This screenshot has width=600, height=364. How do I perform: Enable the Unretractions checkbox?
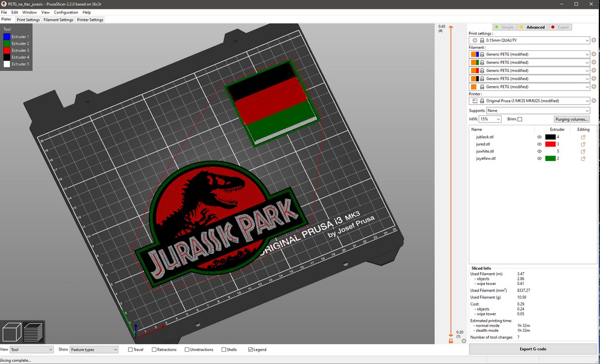click(x=187, y=349)
